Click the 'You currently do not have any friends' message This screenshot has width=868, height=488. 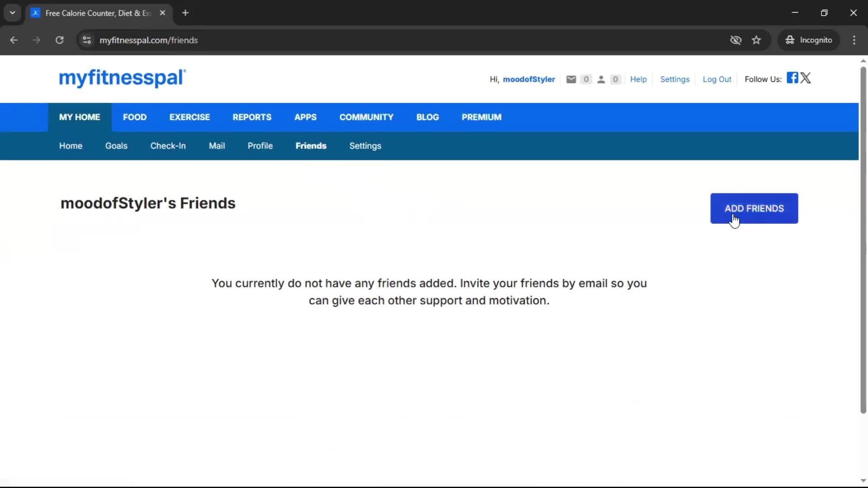click(x=429, y=292)
